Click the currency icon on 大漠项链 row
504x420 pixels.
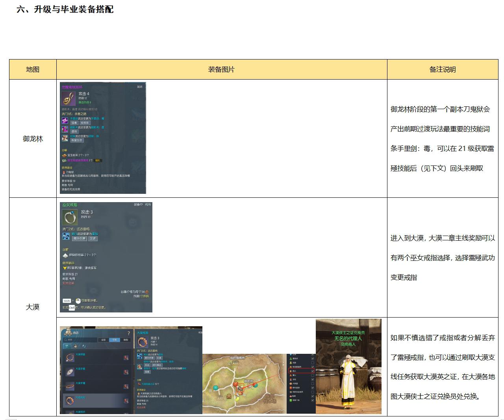126,358
